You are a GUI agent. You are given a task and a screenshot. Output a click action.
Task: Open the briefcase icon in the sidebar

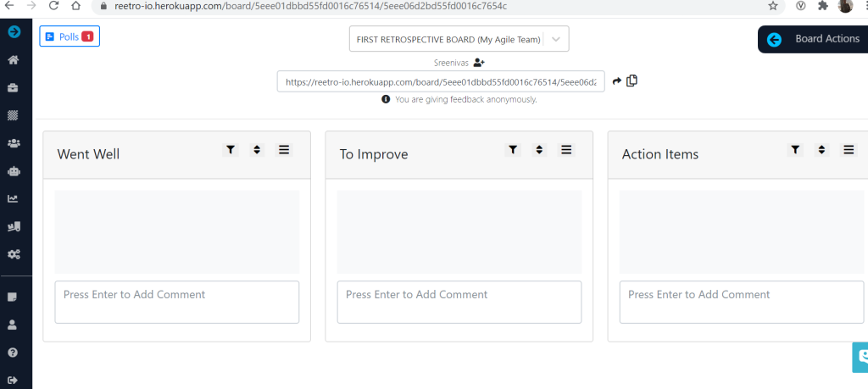(14, 87)
